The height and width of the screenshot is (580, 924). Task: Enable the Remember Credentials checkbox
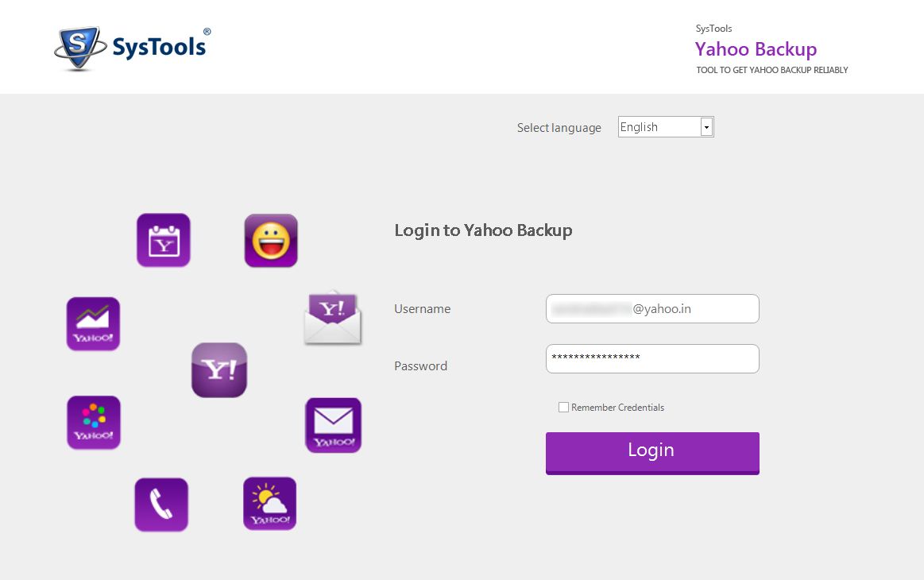(x=563, y=407)
